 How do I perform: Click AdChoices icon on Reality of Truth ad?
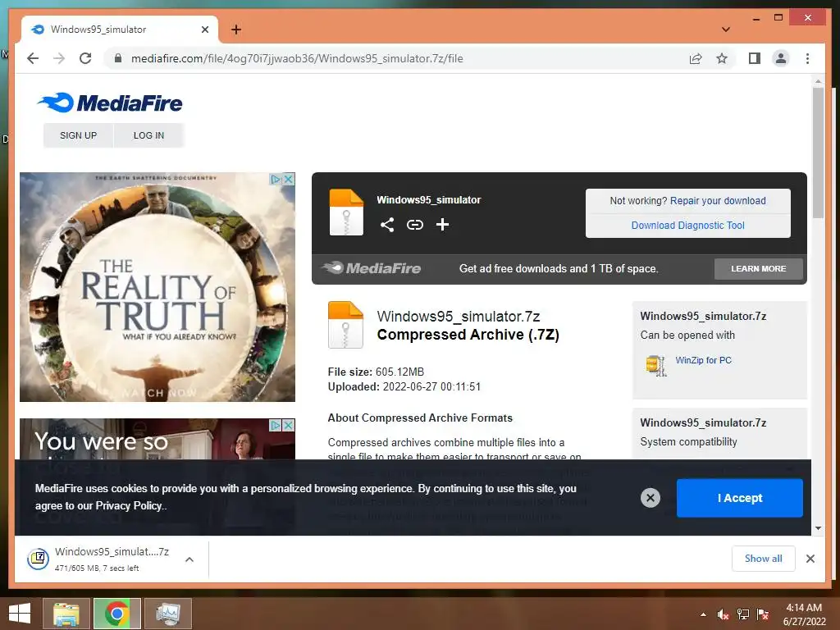pyautogui.click(x=276, y=179)
